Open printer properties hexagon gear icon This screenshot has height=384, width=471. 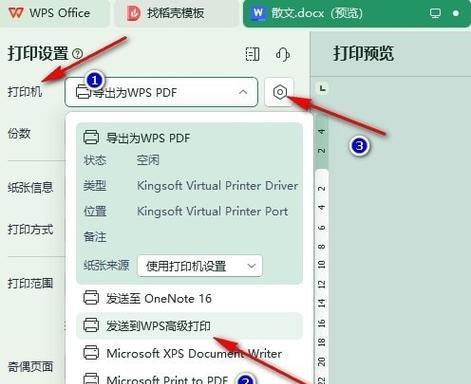coord(279,92)
